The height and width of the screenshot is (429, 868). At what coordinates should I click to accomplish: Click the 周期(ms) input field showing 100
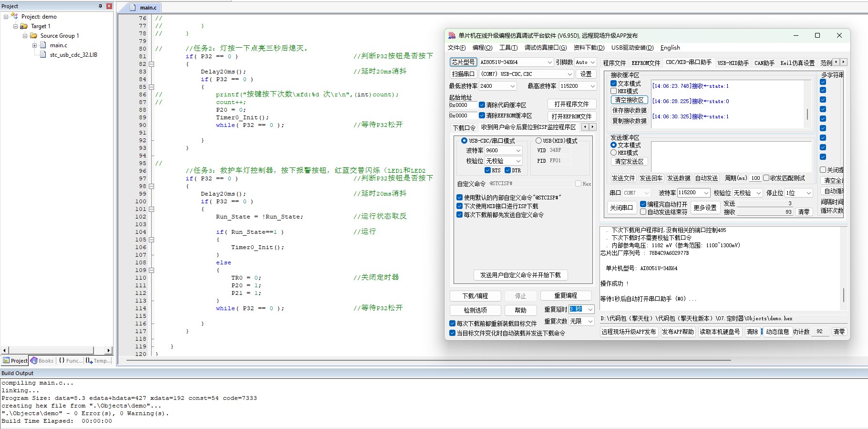[755, 178]
